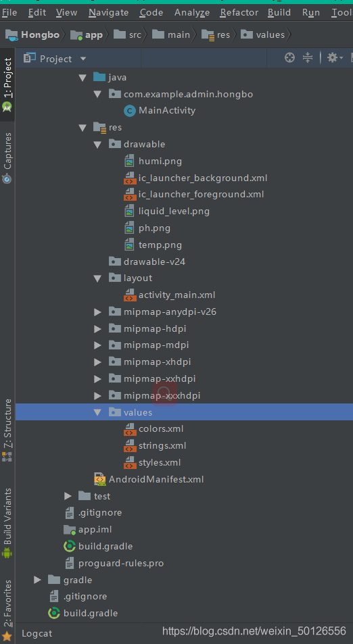Open the Captures tool window tab
Viewport: 353px width, 644px height.
tap(7, 157)
